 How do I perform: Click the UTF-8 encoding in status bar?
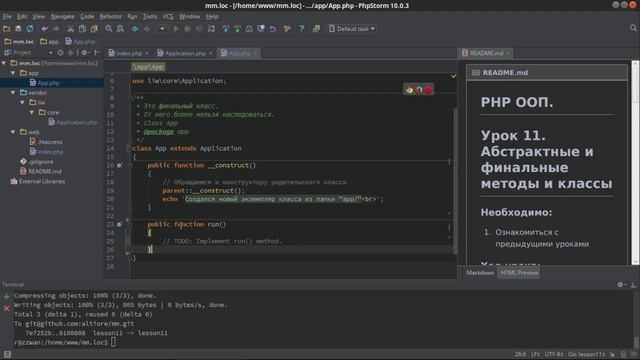pos(554,354)
